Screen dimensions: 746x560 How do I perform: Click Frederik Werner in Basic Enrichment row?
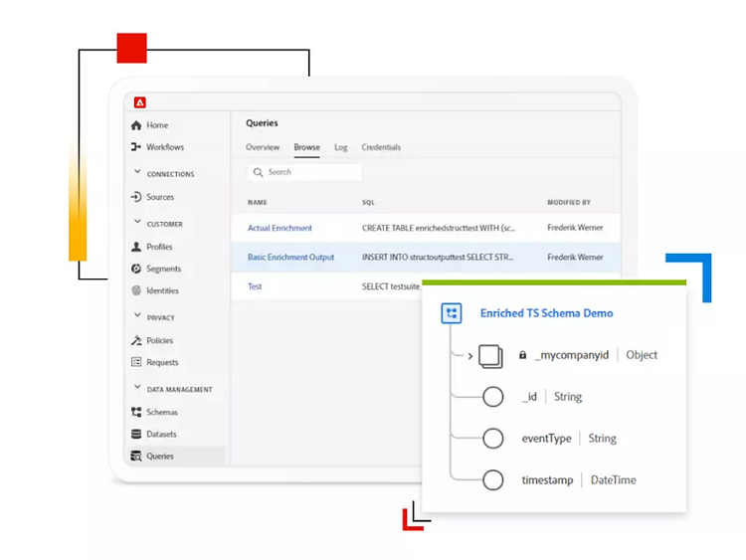coord(575,257)
